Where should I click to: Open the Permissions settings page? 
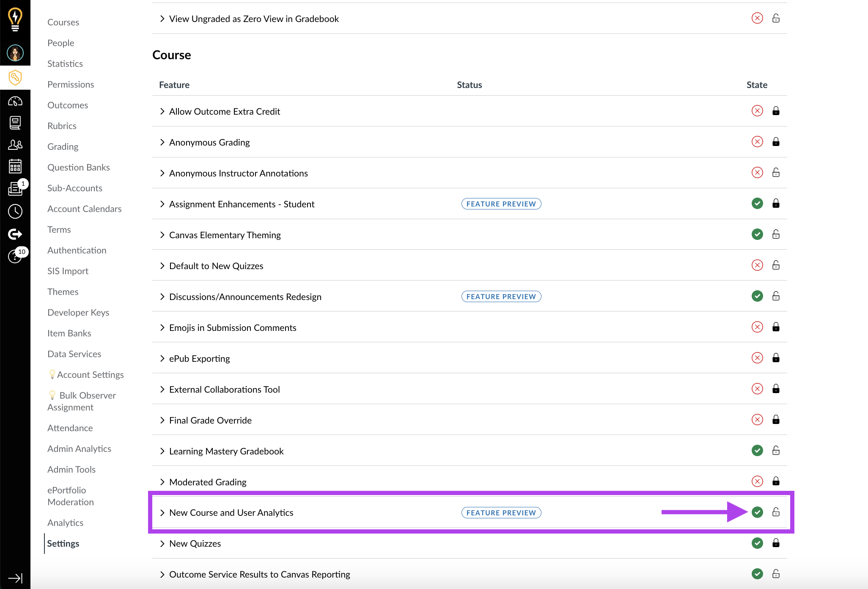click(70, 83)
